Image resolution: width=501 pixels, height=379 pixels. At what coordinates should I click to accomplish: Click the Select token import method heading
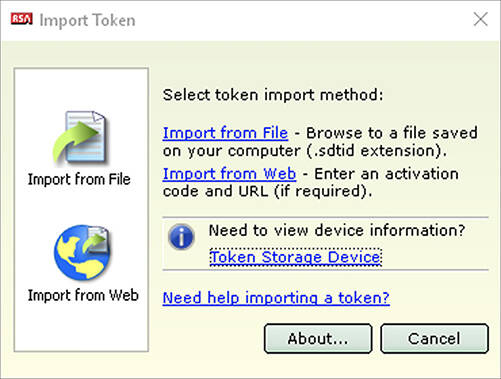273,95
